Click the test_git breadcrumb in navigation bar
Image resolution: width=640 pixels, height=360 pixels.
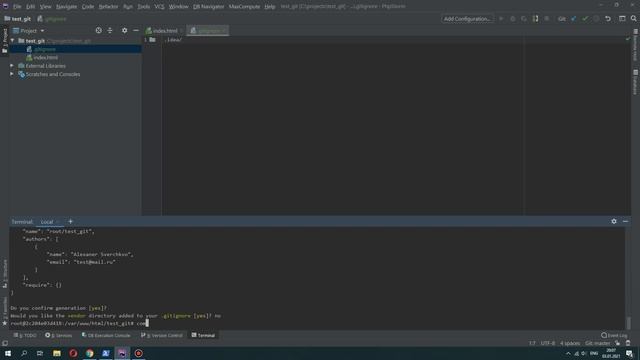tap(18, 19)
